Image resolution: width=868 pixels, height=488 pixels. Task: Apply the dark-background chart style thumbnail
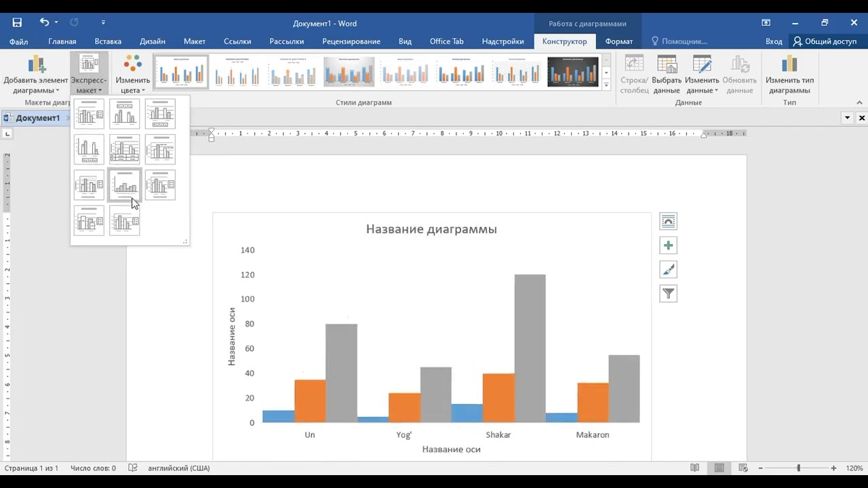pos(573,72)
